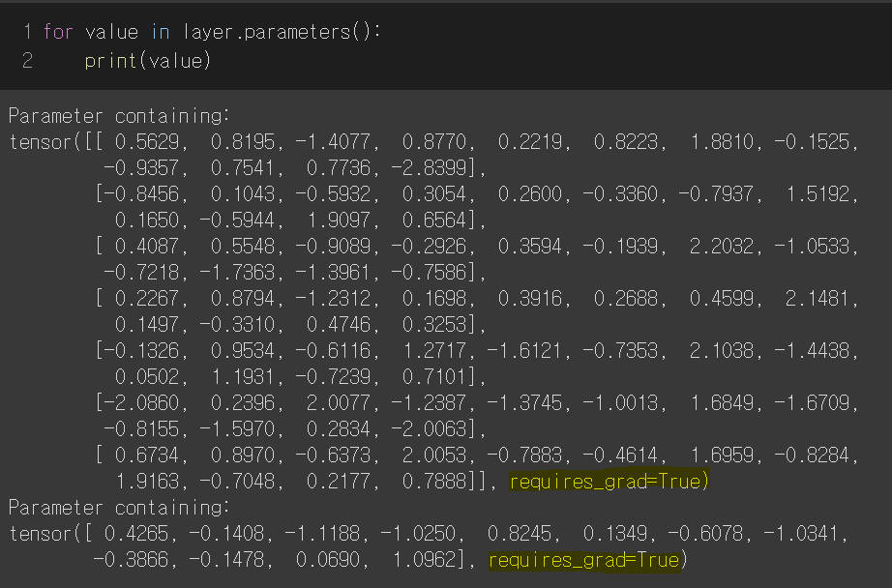Click the tensor value -2.0063

pyautogui.click(x=429, y=429)
